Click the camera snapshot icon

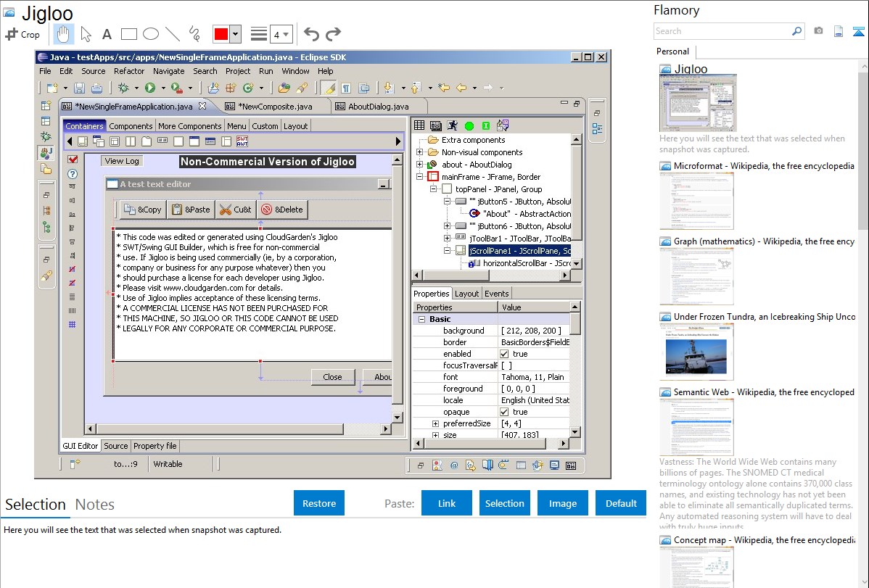[818, 31]
